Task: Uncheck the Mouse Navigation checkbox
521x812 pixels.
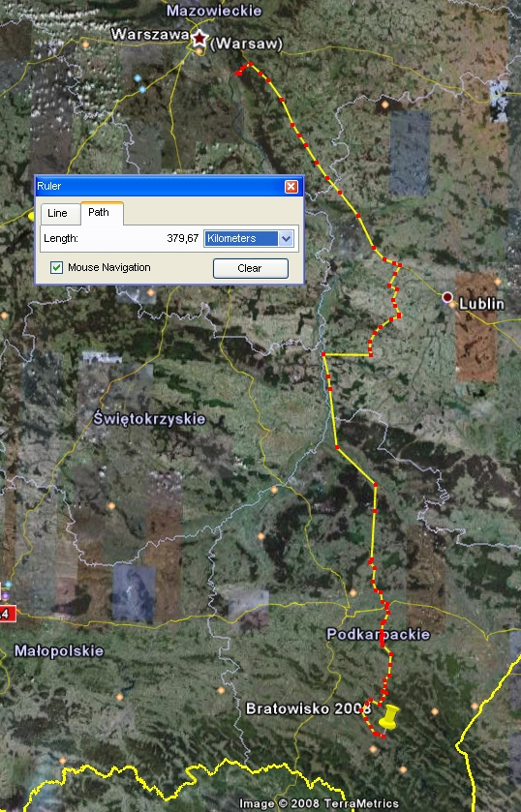Action: coord(56,267)
